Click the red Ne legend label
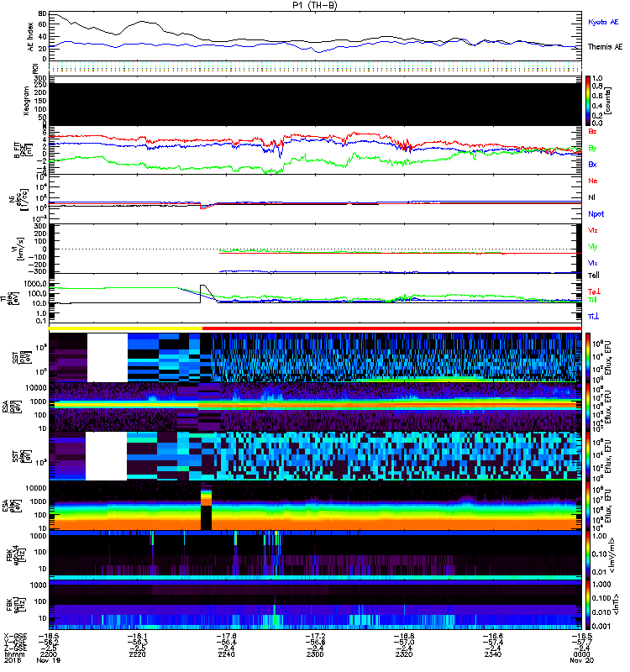The image size is (630, 672). 593,181
